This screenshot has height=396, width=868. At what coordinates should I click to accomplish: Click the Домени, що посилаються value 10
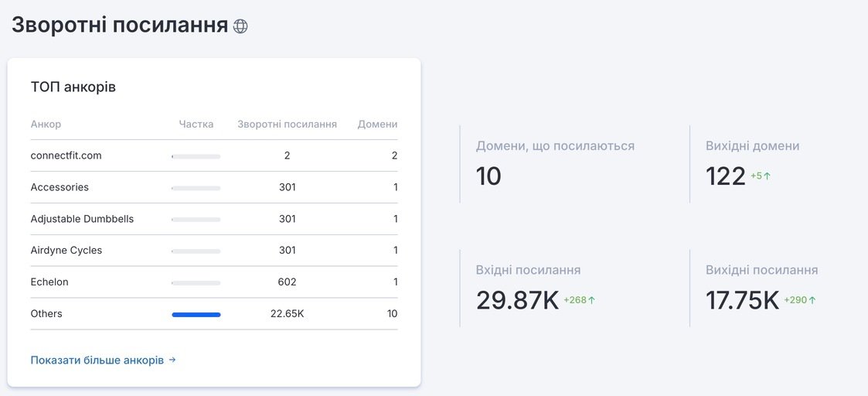488,176
